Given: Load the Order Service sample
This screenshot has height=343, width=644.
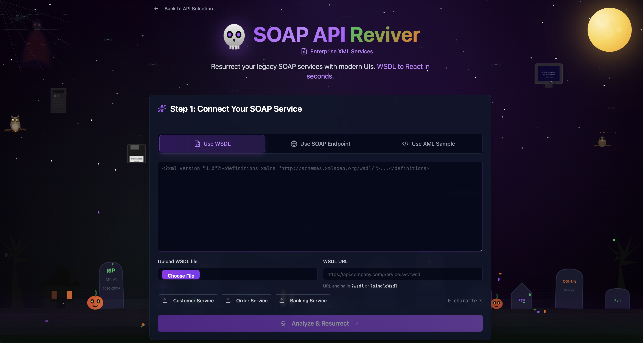Looking at the screenshot, I should click(246, 301).
